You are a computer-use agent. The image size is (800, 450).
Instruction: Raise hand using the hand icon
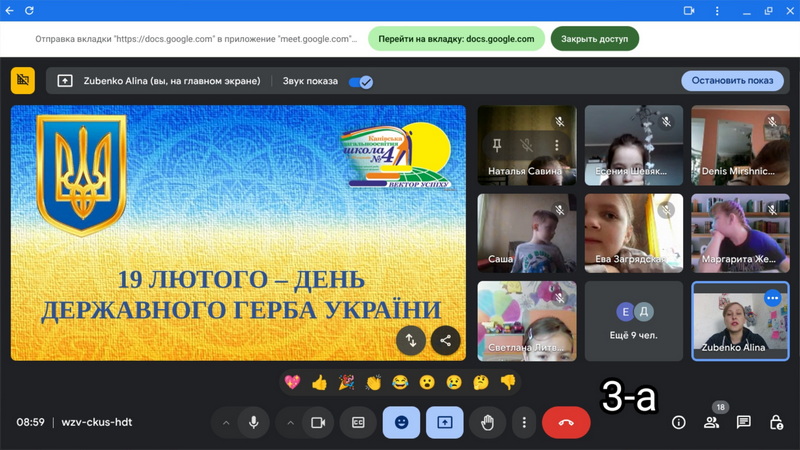(x=487, y=423)
